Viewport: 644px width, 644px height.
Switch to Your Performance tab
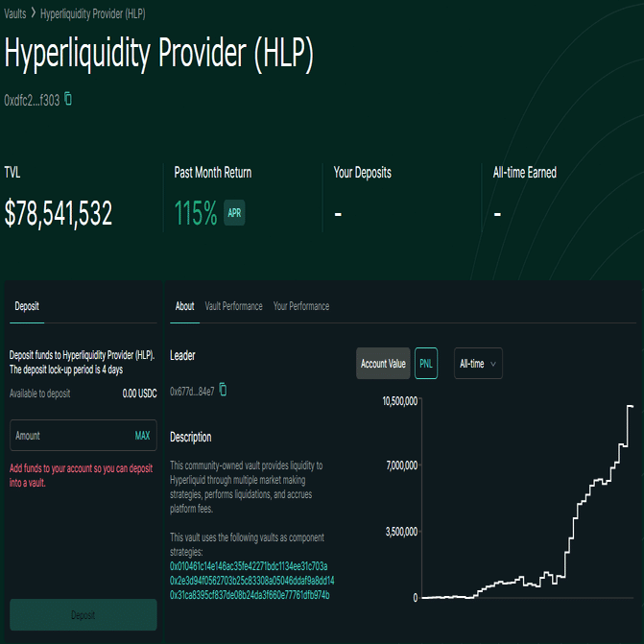coord(301,306)
